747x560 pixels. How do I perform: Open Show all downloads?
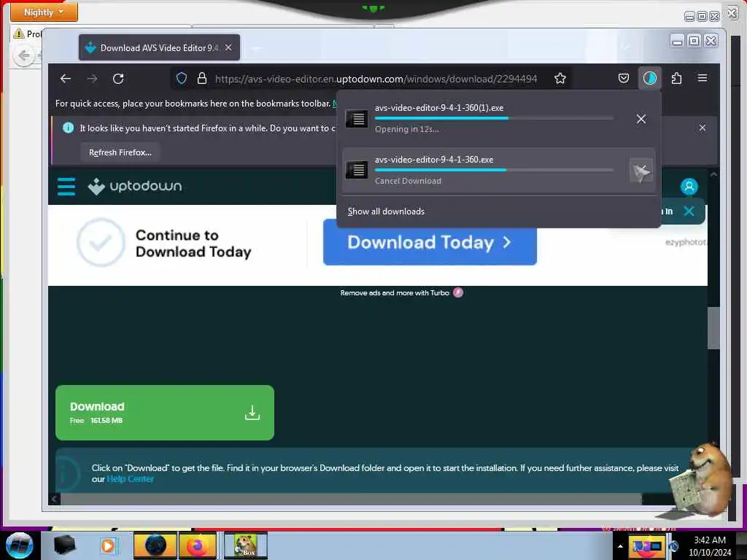point(386,211)
